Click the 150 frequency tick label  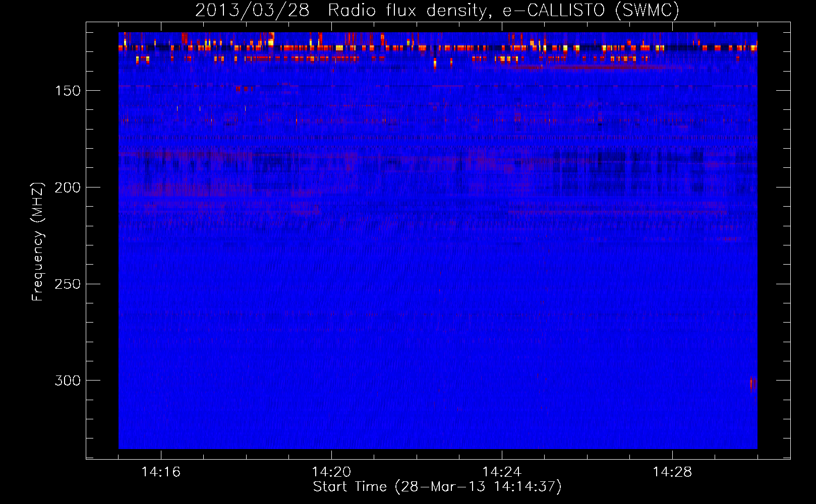point(68,91)
